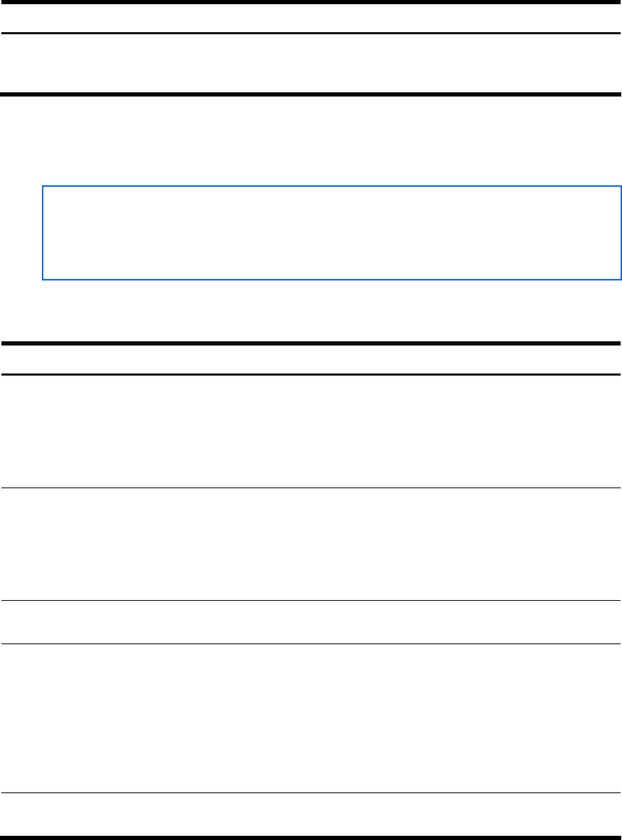
Task: Click the thick rule starting the second table
Action: tap(311, 343)
